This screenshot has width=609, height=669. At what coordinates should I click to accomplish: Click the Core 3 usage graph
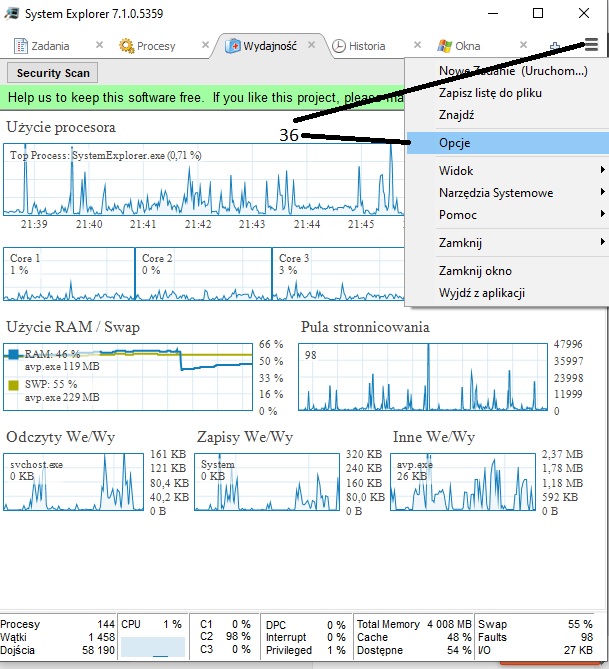pyautogui.click(x=338, y=274)
